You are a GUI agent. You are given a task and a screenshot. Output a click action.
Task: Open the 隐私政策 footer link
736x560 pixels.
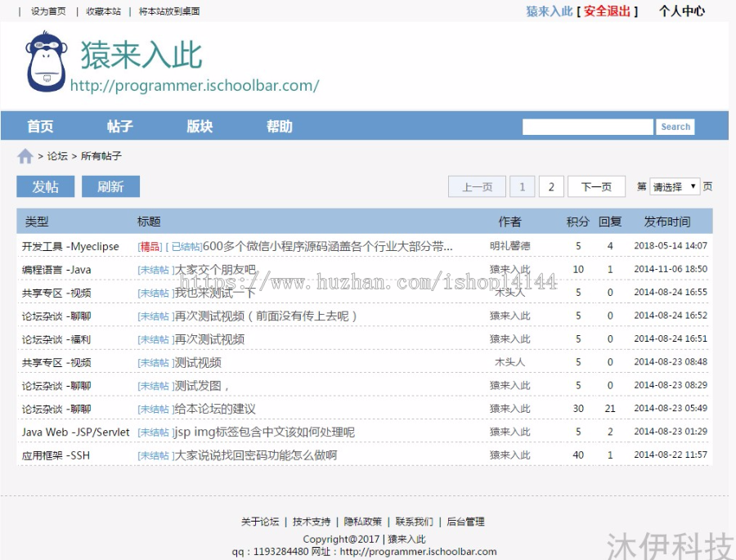(x=362, y=521)
